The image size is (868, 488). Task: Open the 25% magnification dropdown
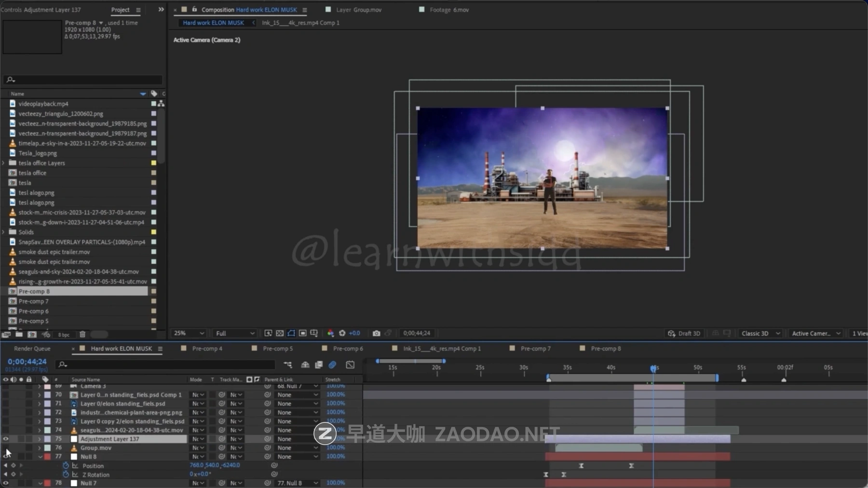[189, 333]
